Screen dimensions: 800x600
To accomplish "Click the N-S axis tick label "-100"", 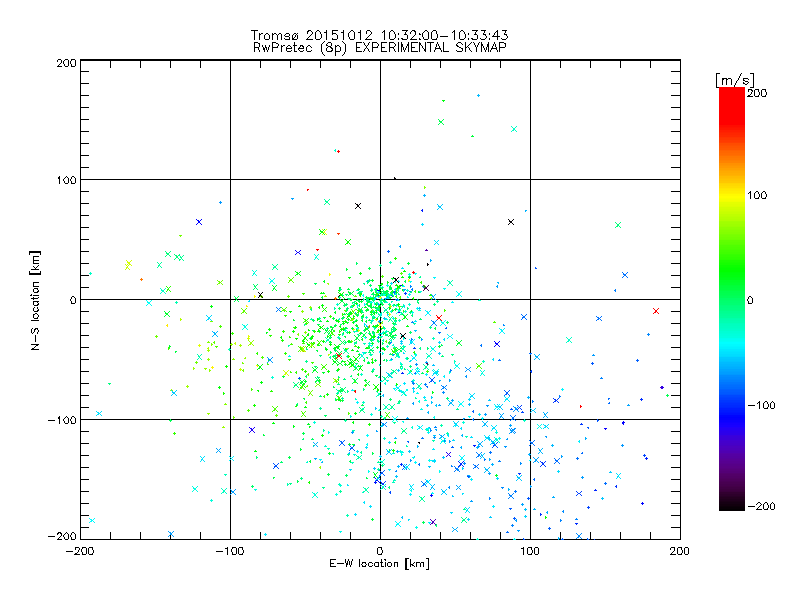I will pos(62,420).
